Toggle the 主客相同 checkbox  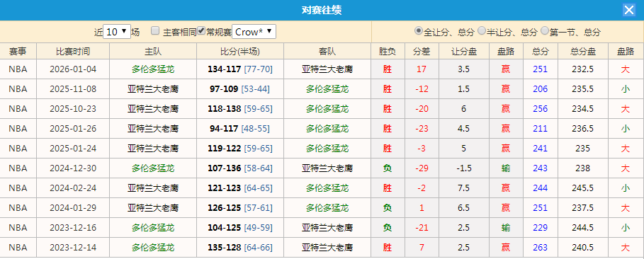click(155, 31)
